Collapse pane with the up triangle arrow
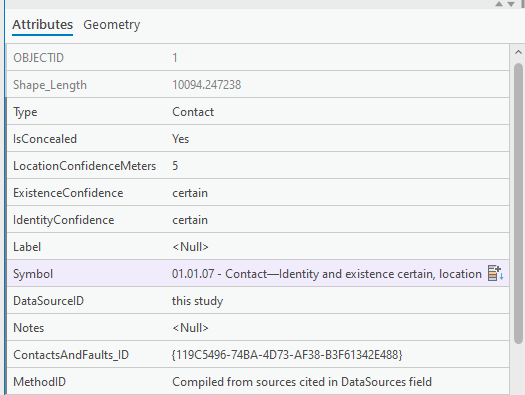Screen dimensions: 525x395 pos(499,4)
